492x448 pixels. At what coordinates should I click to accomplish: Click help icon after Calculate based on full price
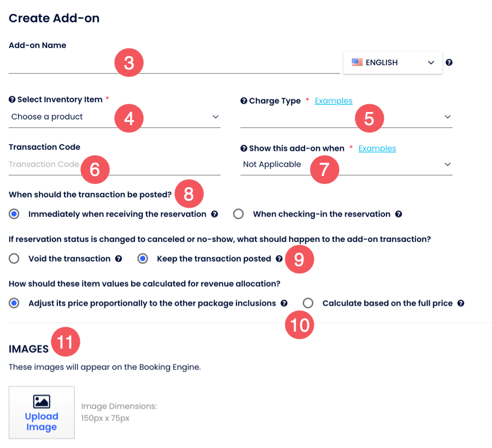(461, 303)
